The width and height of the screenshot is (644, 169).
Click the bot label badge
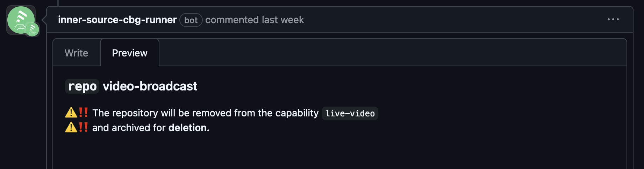(191, 20)
